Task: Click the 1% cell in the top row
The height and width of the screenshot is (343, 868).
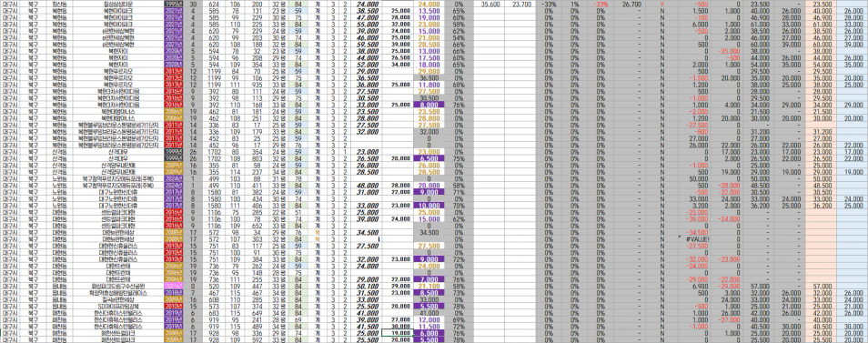Action: point(576,4)
